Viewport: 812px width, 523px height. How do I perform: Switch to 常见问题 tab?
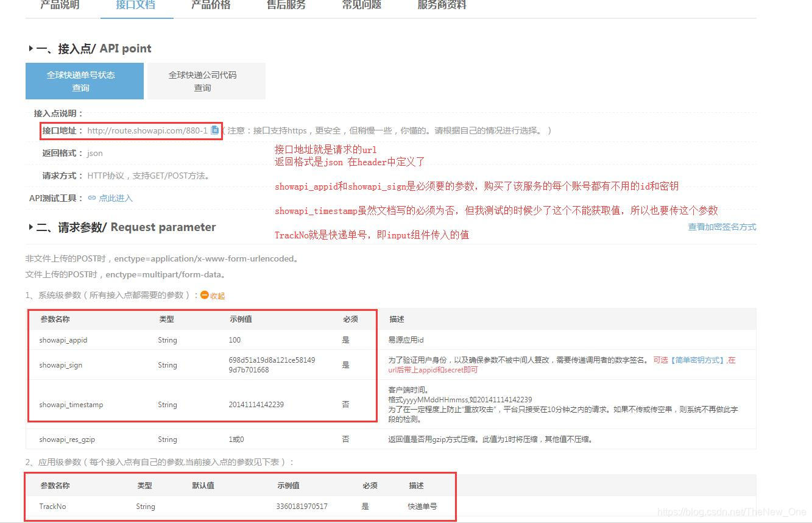coord(362,5)
